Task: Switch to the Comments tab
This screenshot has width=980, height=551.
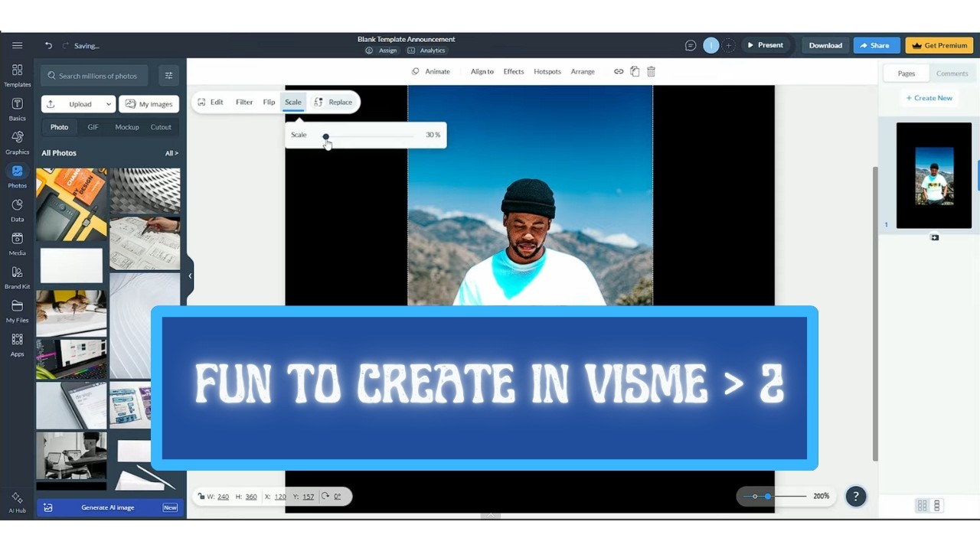Action: click(952, 73)
